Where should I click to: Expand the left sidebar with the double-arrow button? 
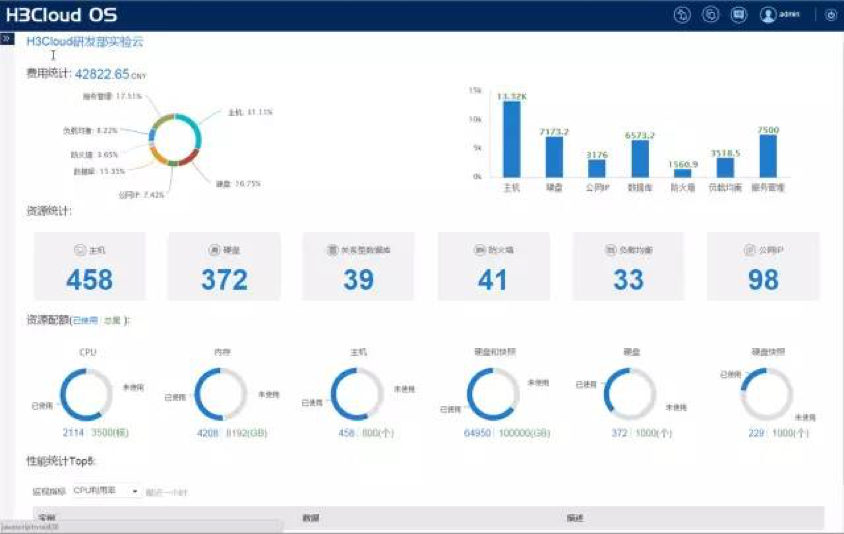(x=7, y=39)
